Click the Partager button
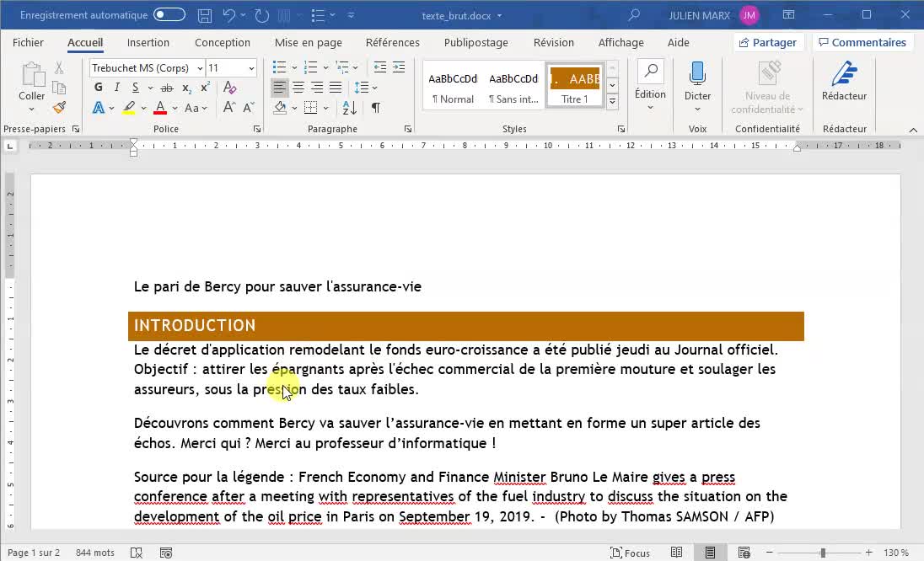924x561 pixels. [x=767, y=42]
